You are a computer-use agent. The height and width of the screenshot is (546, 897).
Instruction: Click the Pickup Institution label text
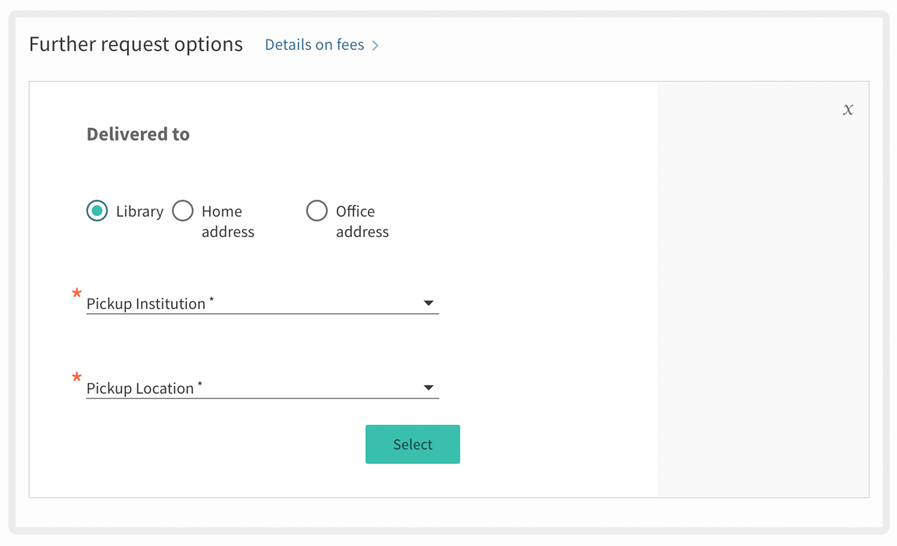click(147, 304)
